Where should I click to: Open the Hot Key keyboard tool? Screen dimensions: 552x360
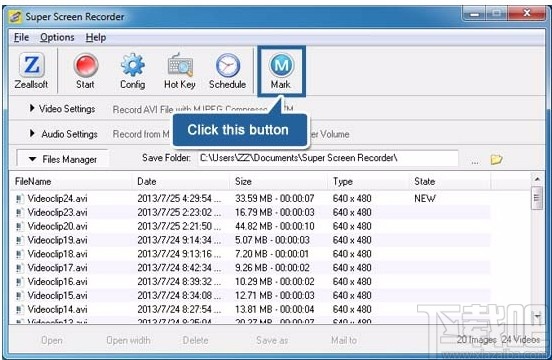[180, 71]
